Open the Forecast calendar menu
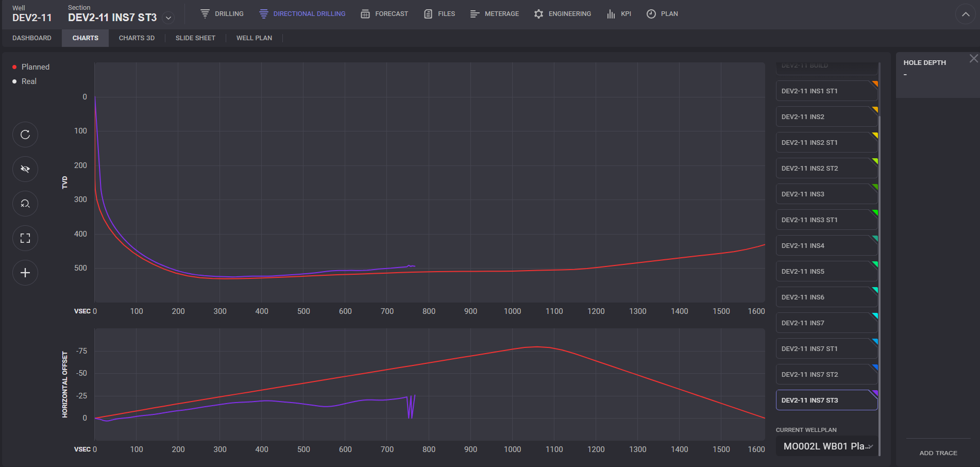980x467 pixels. coord(384,14)
